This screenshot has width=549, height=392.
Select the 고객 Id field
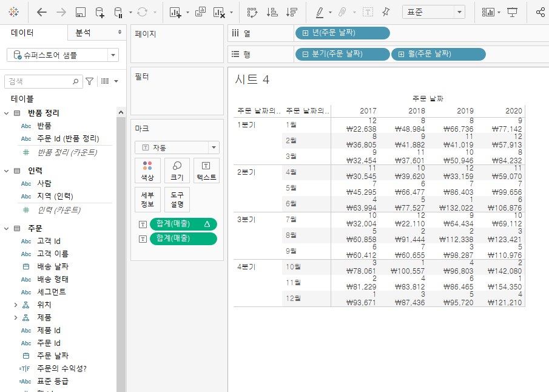[49, 242]
